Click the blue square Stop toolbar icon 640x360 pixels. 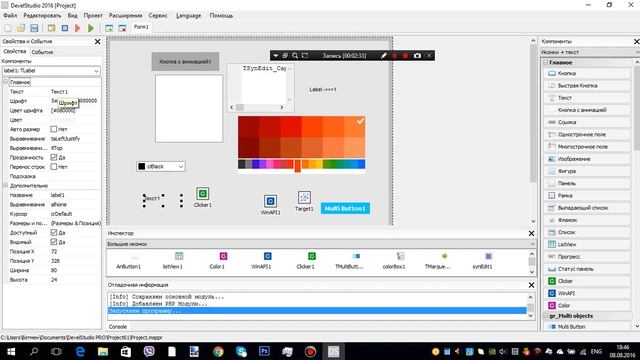tap(64, 28)
